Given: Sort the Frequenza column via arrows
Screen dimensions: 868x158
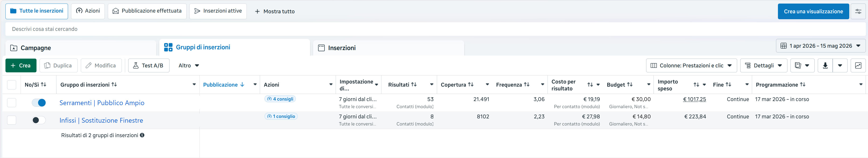Looking at the screenshot, I should [x=527, y=84].
